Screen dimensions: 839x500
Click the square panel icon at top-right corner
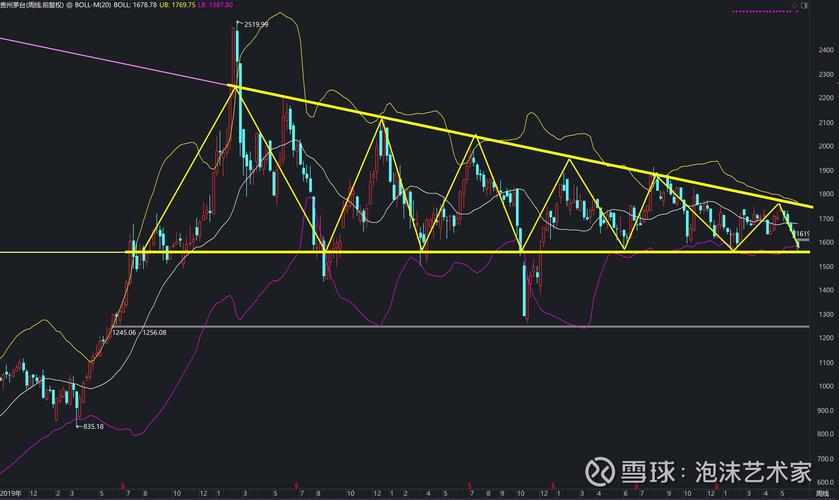[x=804, y=5]
